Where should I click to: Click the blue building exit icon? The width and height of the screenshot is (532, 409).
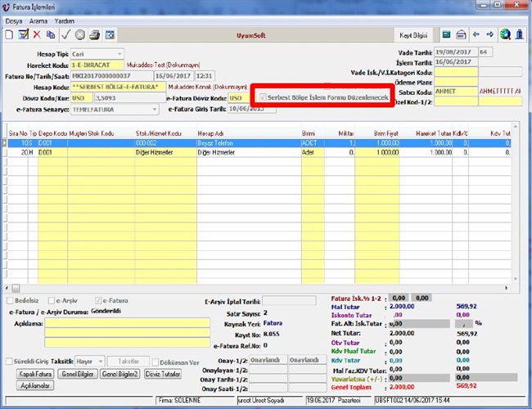520,34
